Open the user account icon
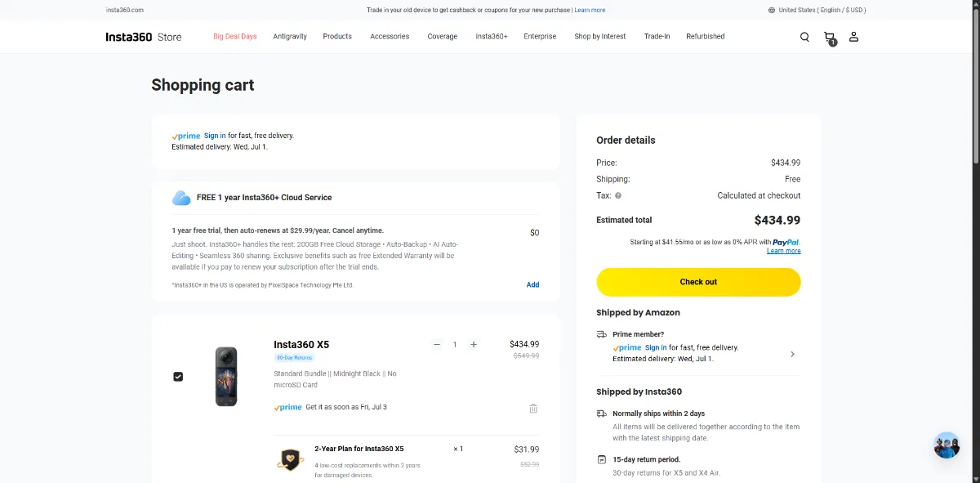The image size is (980, 483). click(853, 37)
